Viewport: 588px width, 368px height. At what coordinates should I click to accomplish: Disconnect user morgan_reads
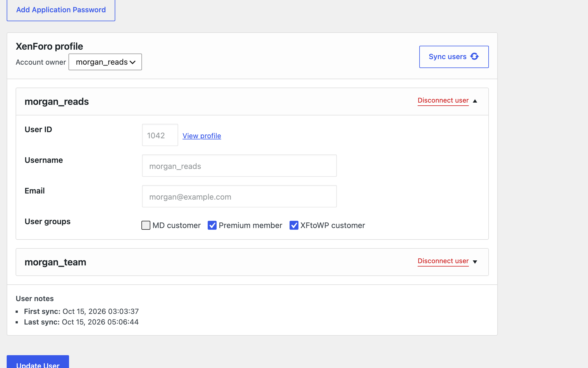click(x=443, y=100)
